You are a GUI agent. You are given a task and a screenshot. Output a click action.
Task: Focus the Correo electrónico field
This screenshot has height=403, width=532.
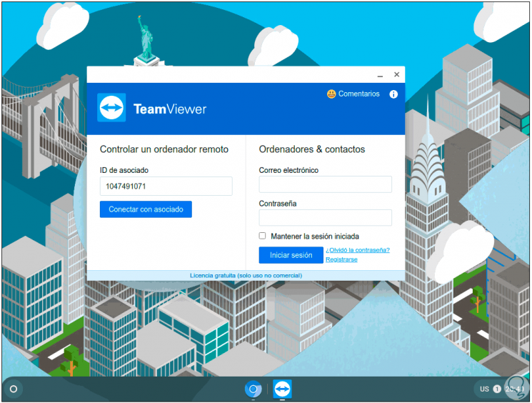[326, 184]
